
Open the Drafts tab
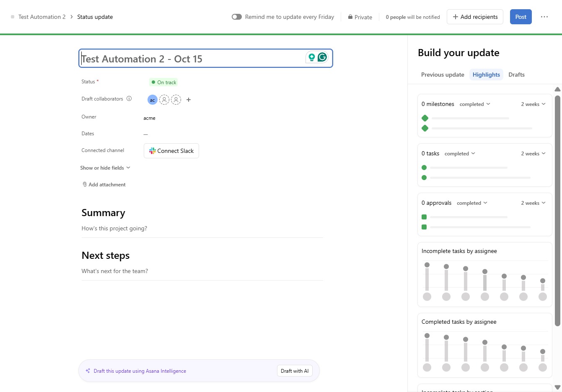[516, 75]
